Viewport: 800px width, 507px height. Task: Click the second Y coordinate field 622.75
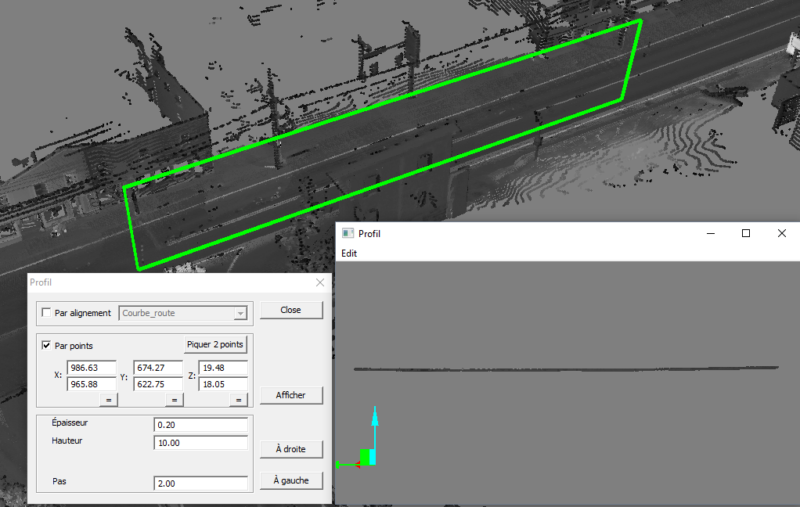[x=157, y=384]
